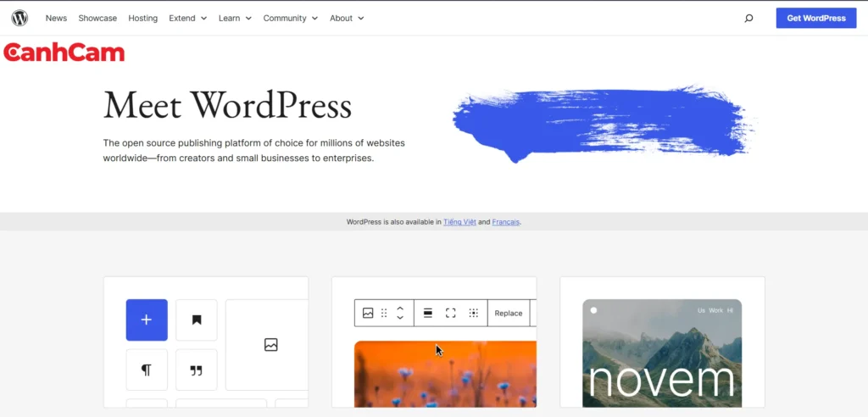Expand the About dropdown menu
Image resolution: width=868 pixels, height=417 pixels.
(x=347, y=19)
